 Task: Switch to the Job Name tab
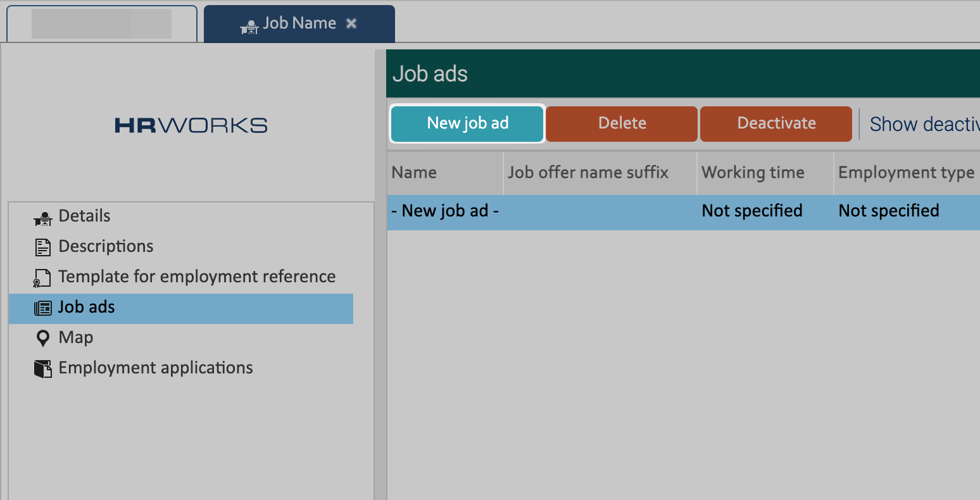tap(299, 23)
